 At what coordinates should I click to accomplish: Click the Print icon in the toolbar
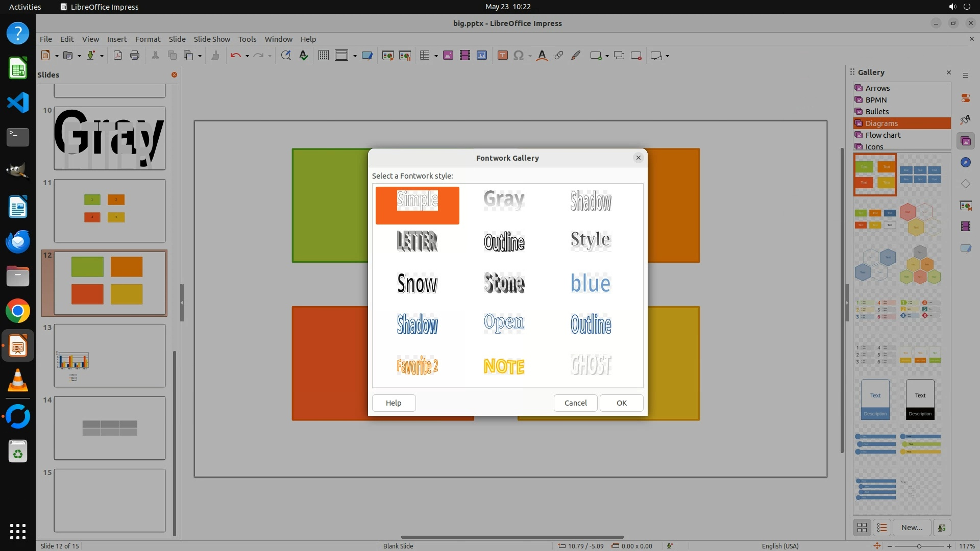pos(135,56)
